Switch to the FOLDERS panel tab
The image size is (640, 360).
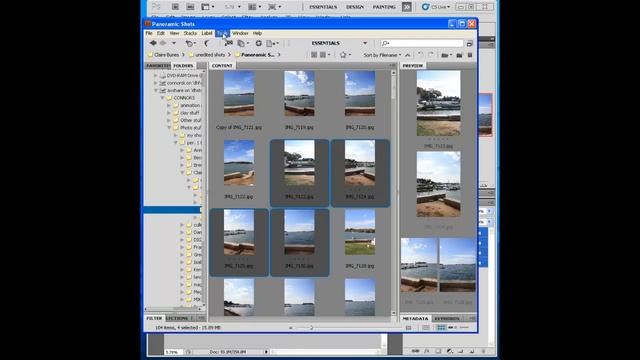[183, 66]
